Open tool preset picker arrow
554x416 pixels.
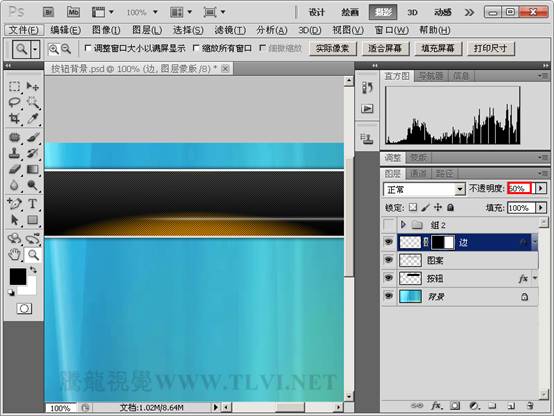tap(35, 49)
